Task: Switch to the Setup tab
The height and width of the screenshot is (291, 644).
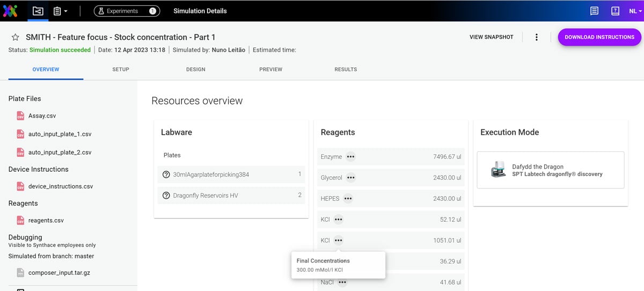Action: pyautogui.click(x=120, y=69)
